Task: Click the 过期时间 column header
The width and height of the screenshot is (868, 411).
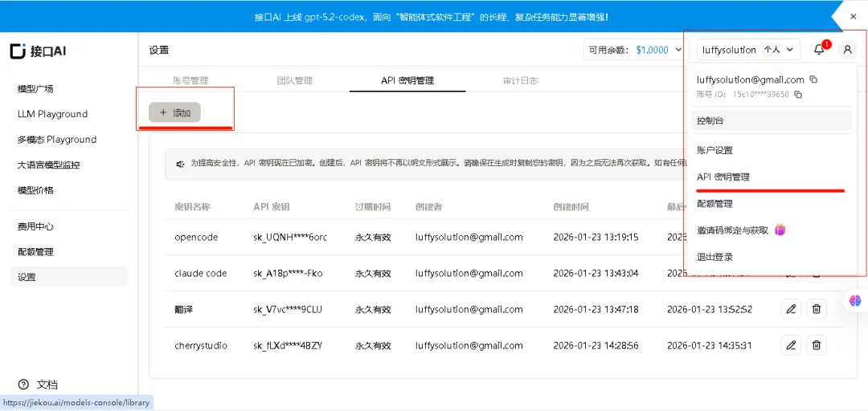Action: coord(373,207)
